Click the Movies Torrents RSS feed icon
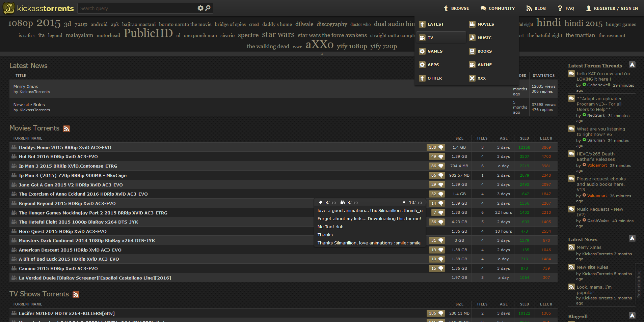This screenshot has width=644, height=322. [x=66, y=128]
